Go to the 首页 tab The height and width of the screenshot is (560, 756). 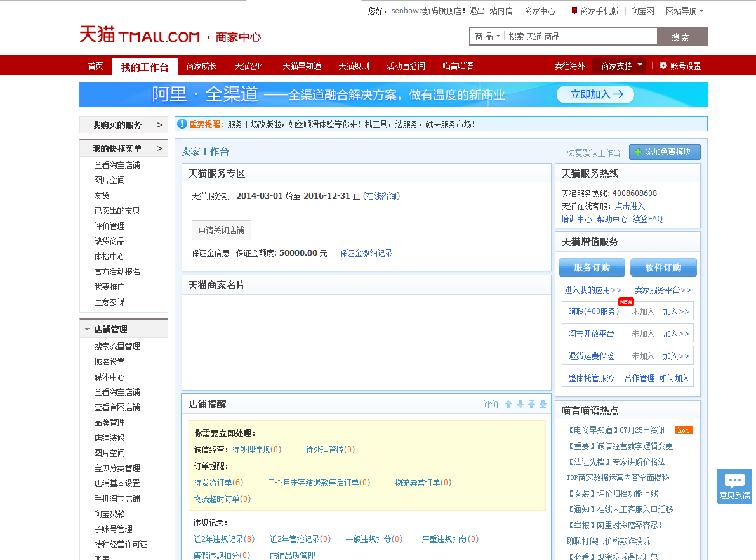click(95, 66)
